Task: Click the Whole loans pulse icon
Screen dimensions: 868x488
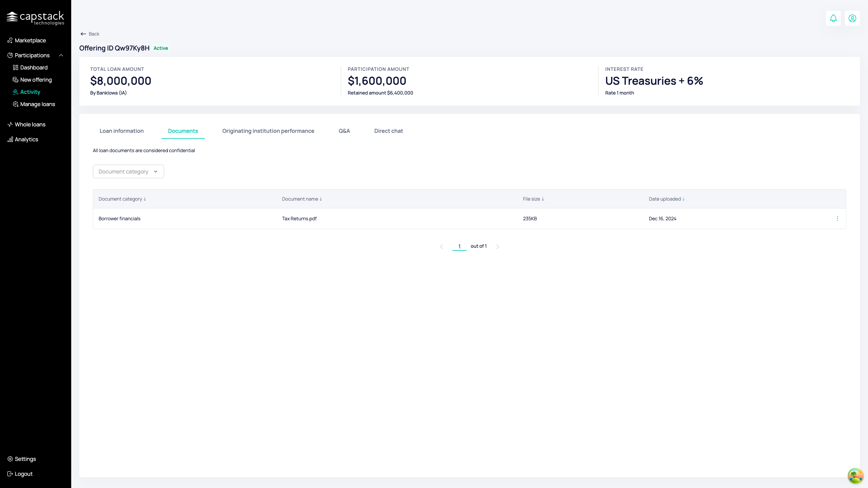Action: pos(10,124)
